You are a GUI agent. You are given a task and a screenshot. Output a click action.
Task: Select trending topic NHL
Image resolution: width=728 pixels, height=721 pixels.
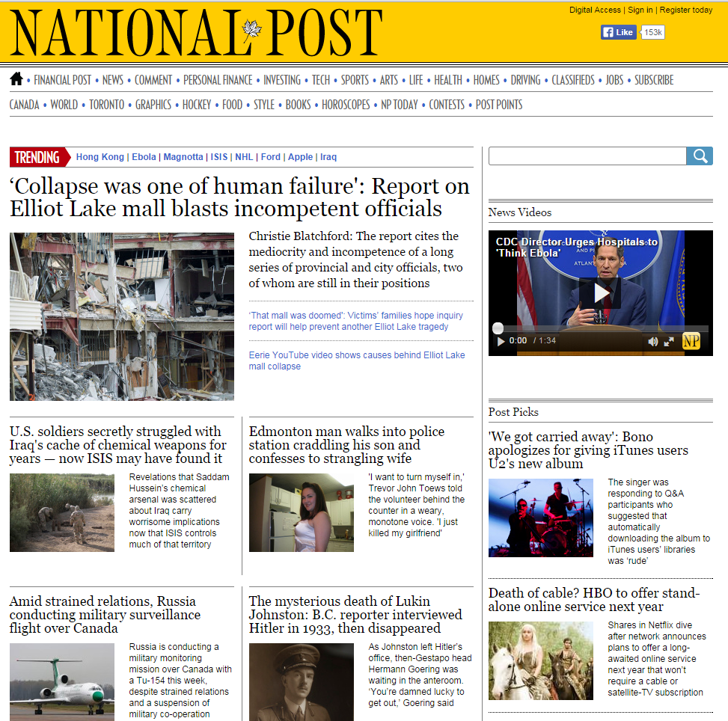pos(244,157)
